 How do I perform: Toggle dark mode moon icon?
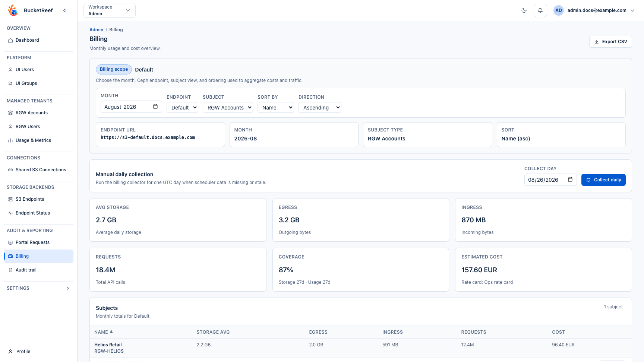[x=524, y=10]
